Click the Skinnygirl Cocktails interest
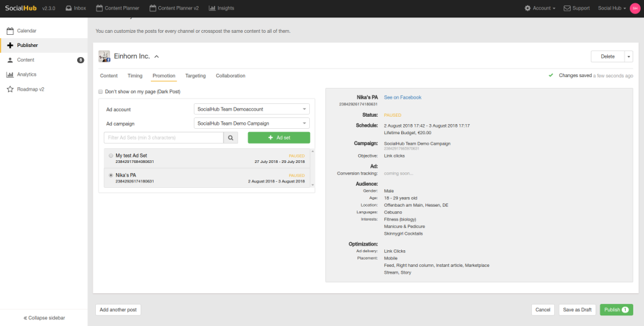The height and width of the screenshot is (326, 644). click(x=403, y=233)
